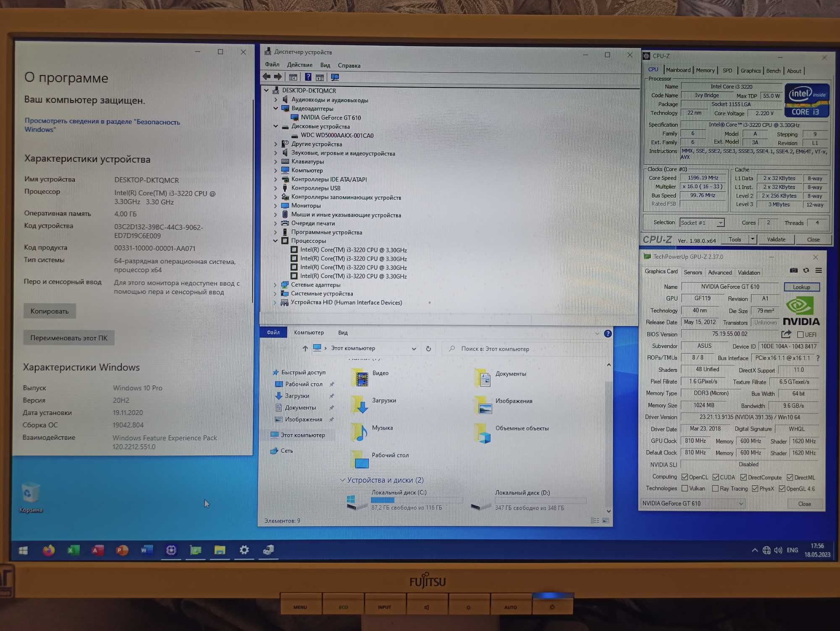840x631 pixels.
Task: Click the Локальный диск (C:) usage bar
Action: (417, 500)
